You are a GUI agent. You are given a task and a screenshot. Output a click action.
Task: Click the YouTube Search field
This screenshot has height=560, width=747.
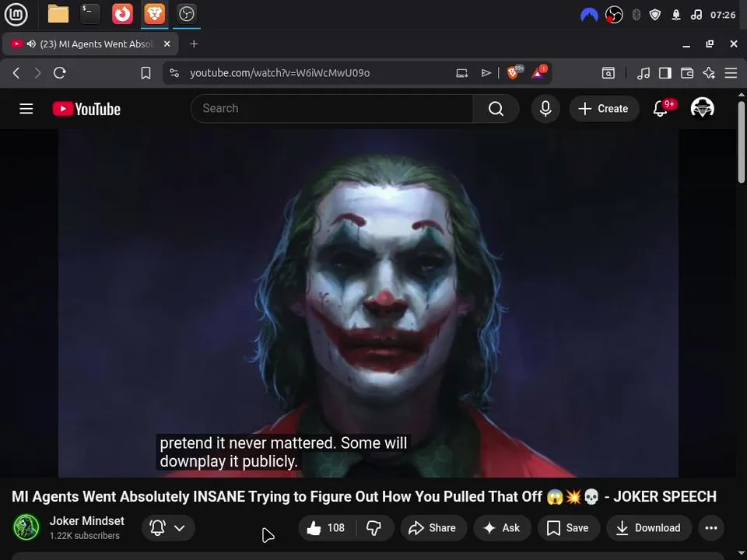[331, 109]
